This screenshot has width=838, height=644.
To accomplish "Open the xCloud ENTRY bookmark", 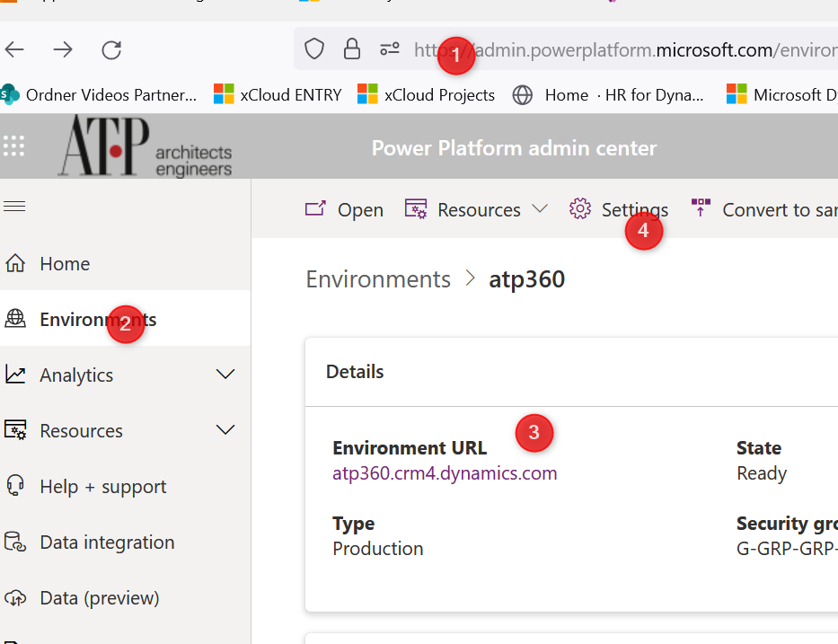I will 278,94.
